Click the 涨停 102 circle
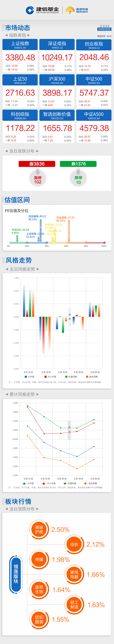Viewport: 114px width, 644px height. 38,178
